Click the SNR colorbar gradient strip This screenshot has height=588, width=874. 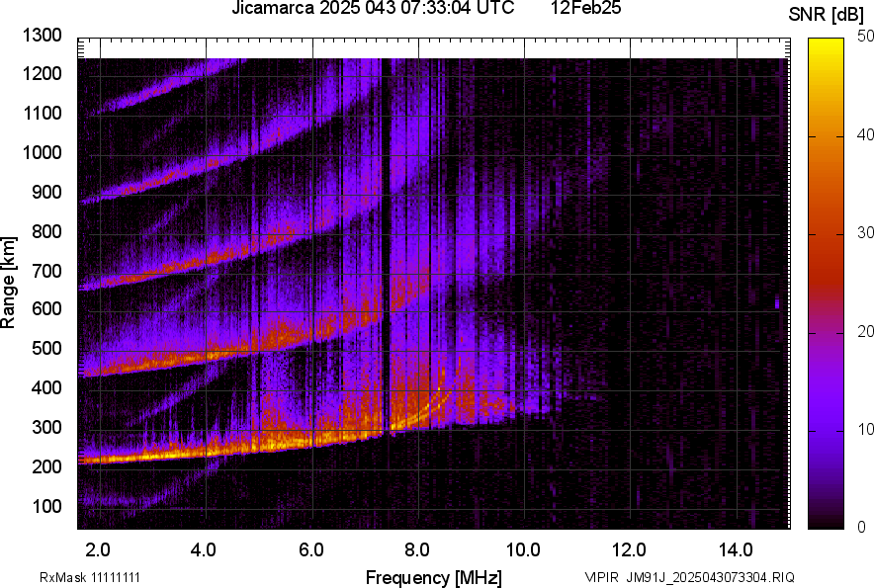point(826,284)
